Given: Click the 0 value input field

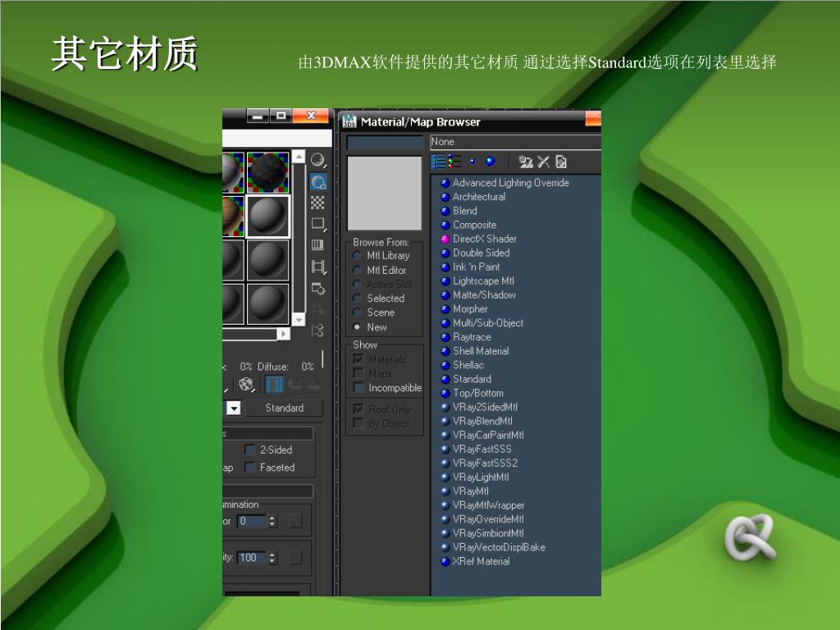Looking at the screenshot, I should coord(251,521).
